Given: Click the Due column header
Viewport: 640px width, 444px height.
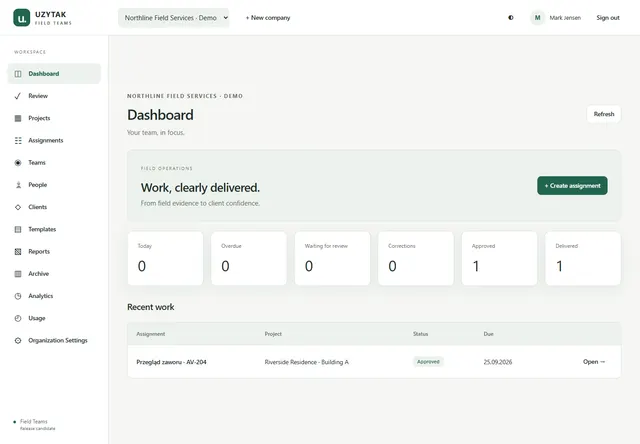Looking at the screenshot, I should [x=489, y=334].
